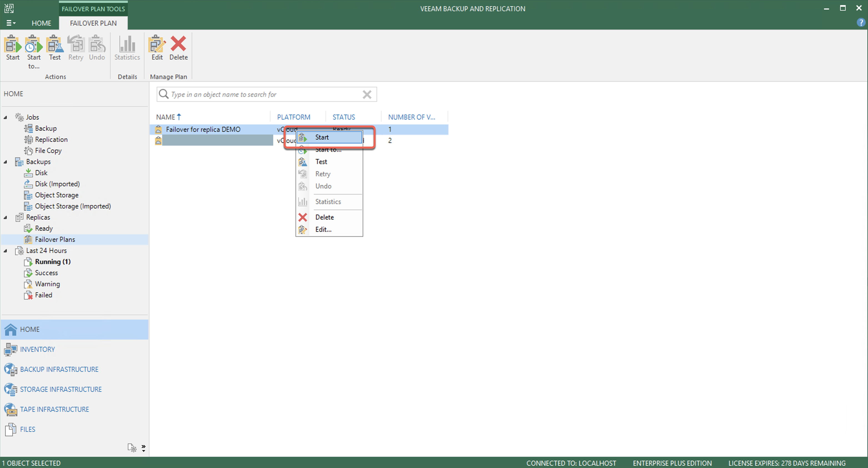Collapse the Backups tree node
Screen dimensions: 868x468
point(5,162)
